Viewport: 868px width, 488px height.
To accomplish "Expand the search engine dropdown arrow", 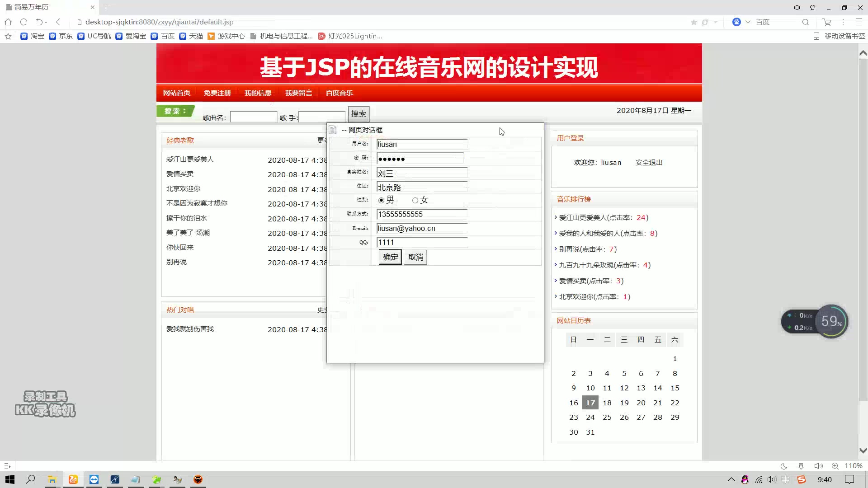I will coord(748,22).
